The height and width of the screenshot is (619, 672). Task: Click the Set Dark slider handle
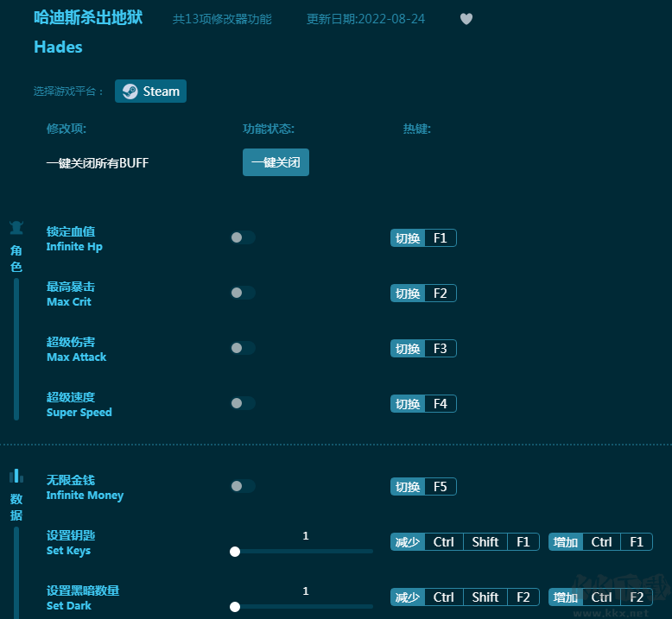(x=235, y=607)
